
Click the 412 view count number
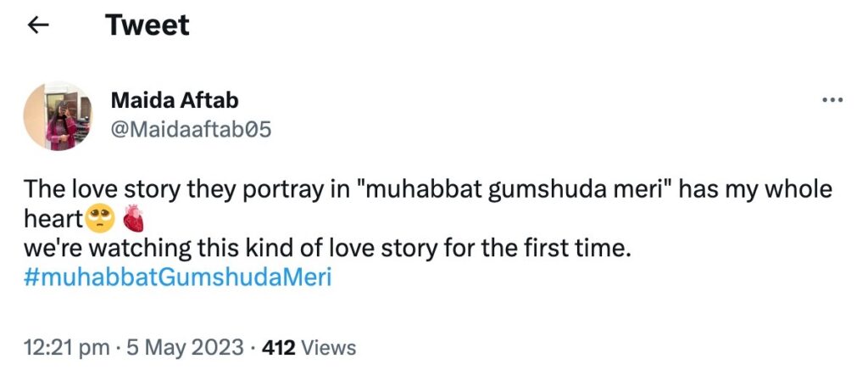click(280, 348)
